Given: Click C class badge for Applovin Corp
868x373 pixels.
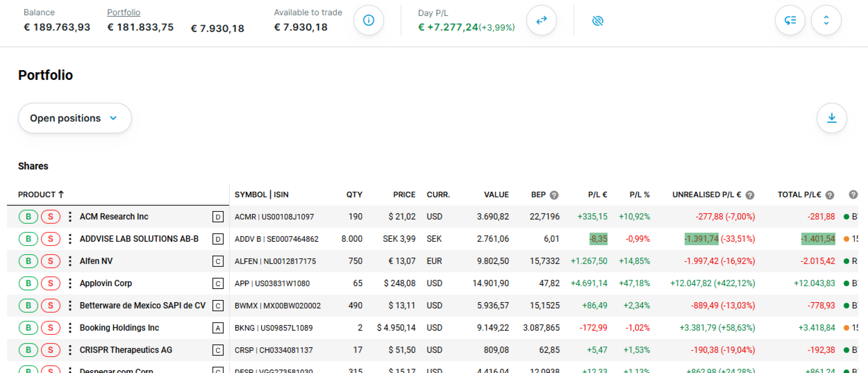Looking at the screenshot, I should (x=218, y=283).
